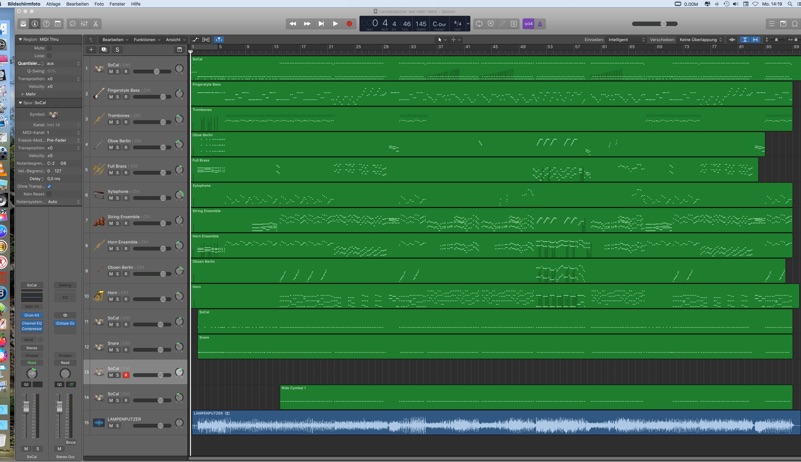This screenshot has height=462, width=801.
Task: Toggle the Inspector button in control bar
Action: click(x=35, y=24)
